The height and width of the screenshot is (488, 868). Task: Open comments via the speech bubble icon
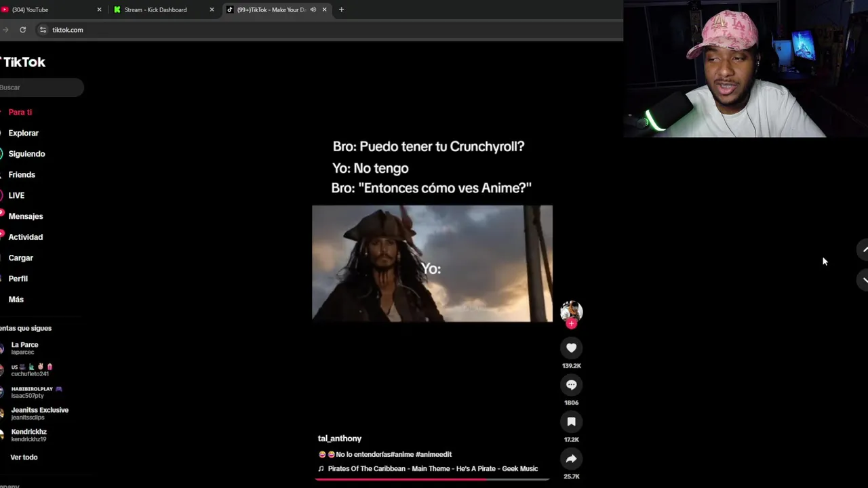571,385
